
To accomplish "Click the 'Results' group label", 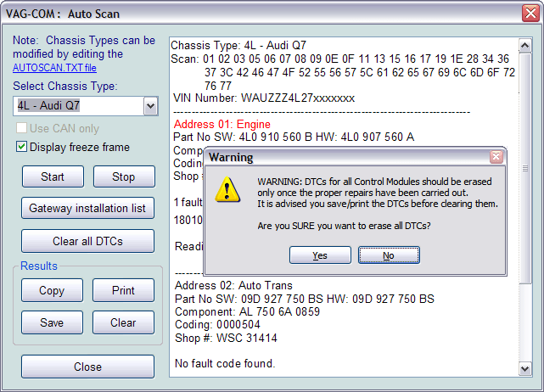I will (x=39, y=266).
